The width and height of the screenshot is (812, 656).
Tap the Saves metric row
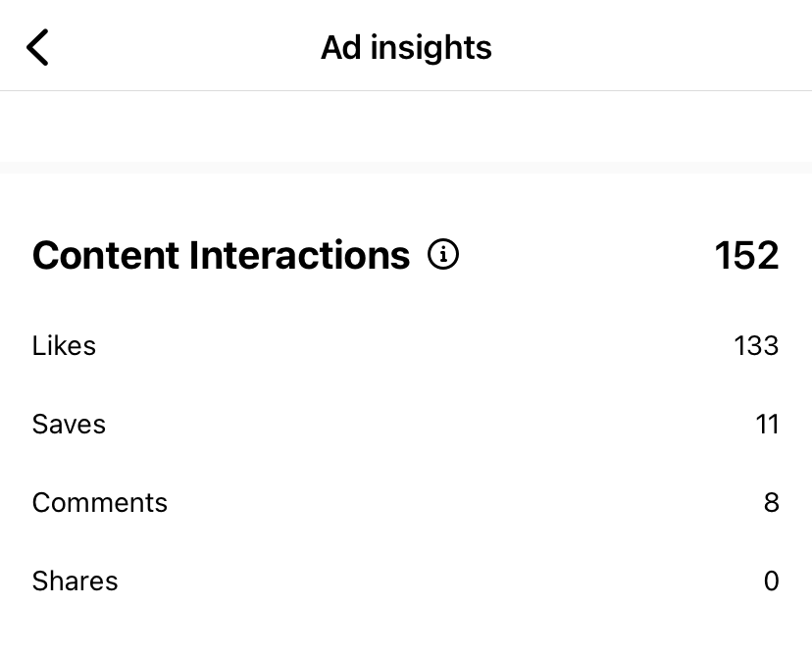click(406, 424)
